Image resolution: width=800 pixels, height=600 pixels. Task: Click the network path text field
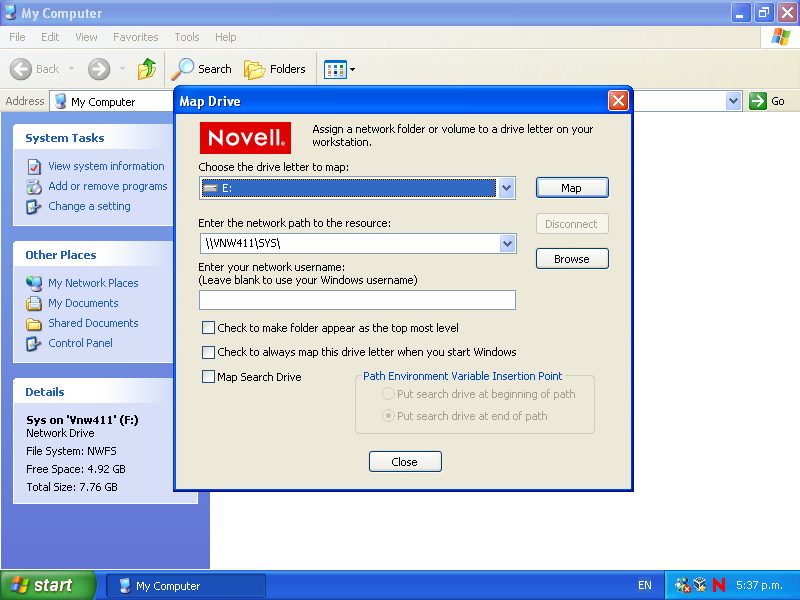[x=350, y=243]
